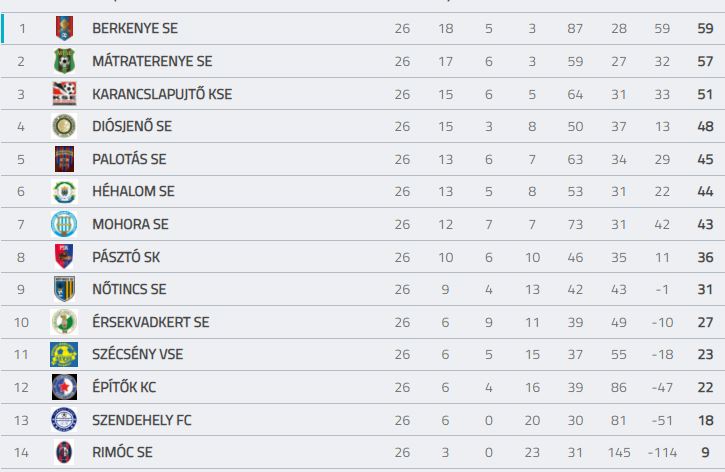Click the ÉRSEKVADKERT SE team name
725x472 pixels.
[151, 322]
